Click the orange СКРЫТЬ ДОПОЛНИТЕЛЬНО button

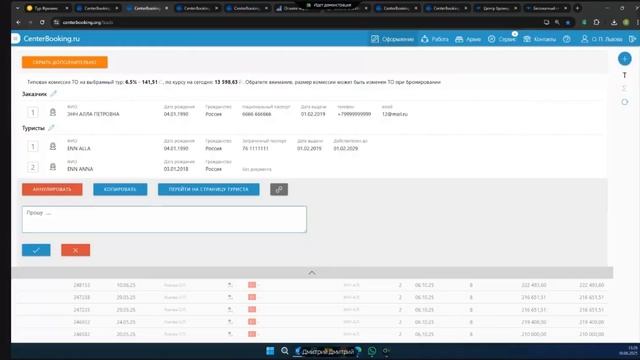pyautogui.click(x=64, y=62)
